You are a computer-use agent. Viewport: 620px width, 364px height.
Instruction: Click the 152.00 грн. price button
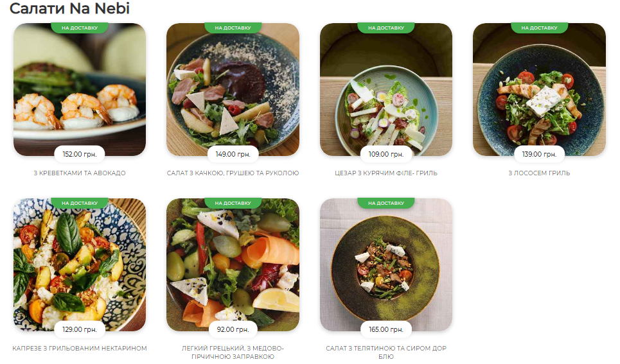80,154
